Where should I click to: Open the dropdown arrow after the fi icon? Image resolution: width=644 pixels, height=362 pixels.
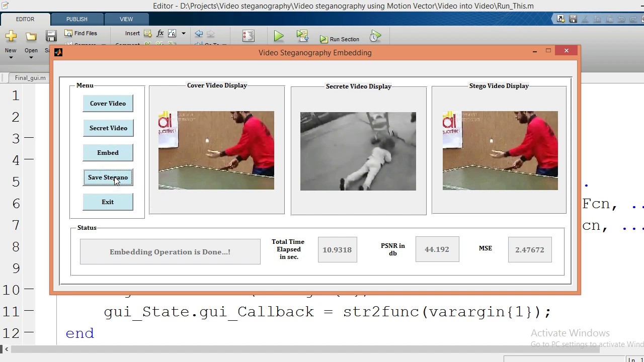[x=183, y=33]
